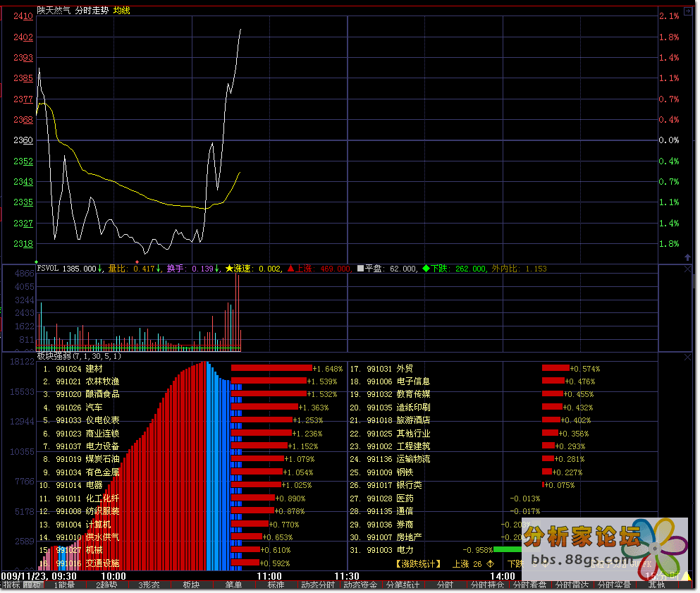Close the 板块强弱 sector strength panel
Image resolution: width=700 pixels, height=593 pixels.
pyautogui.click(x=687, y=357)
